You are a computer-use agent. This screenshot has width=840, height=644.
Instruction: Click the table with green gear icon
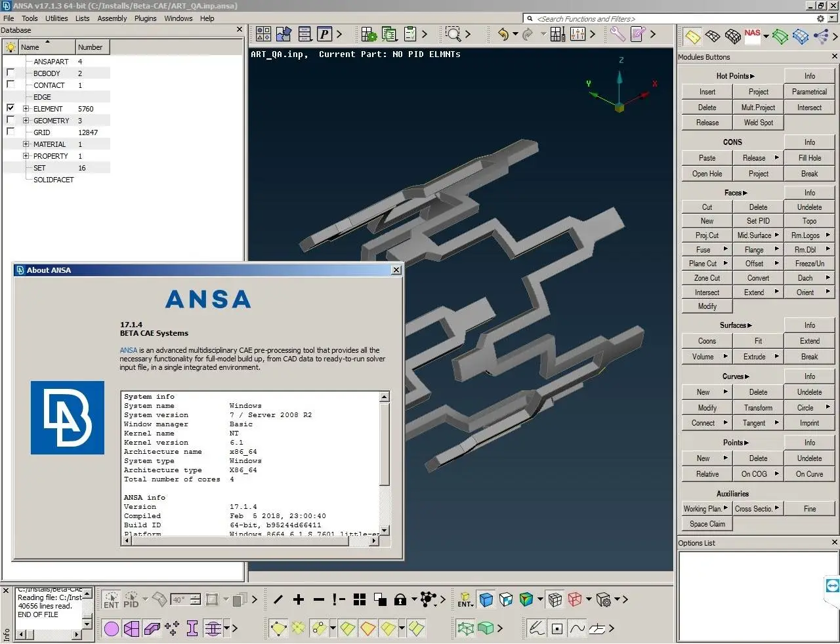tap(369, 34)
